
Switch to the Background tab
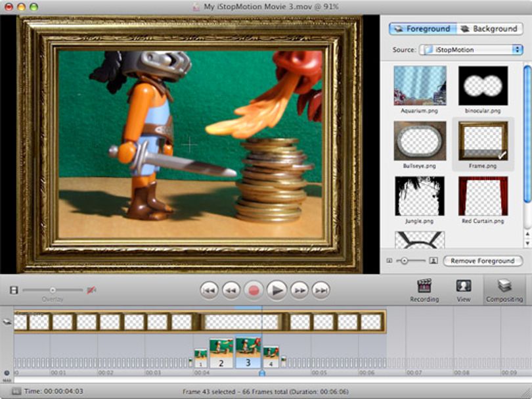489,29
